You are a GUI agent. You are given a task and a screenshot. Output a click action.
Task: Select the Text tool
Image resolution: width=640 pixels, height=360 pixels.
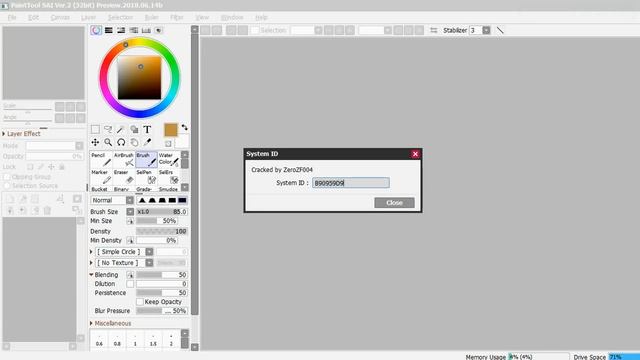(147, 129)
